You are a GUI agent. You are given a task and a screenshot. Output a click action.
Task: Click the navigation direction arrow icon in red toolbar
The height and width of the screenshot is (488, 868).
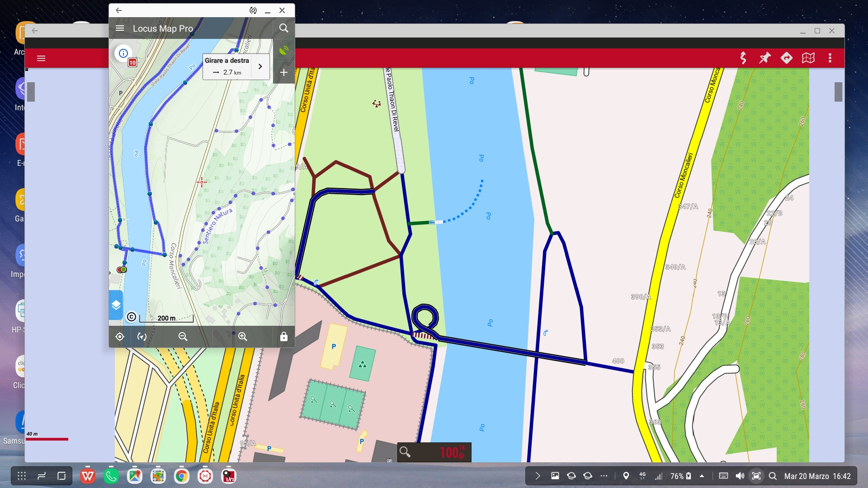pyautogui.click(x=787, y=58)
